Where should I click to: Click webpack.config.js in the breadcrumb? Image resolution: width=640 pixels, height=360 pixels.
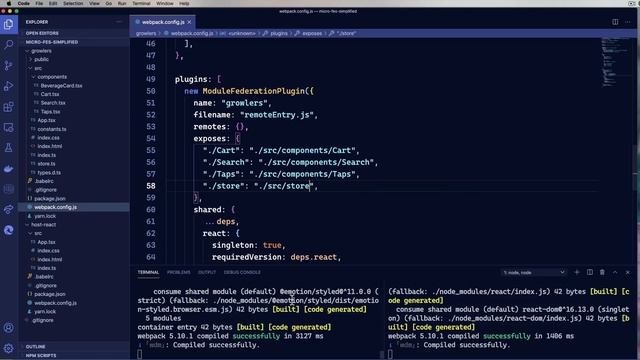tap(192, 33)
